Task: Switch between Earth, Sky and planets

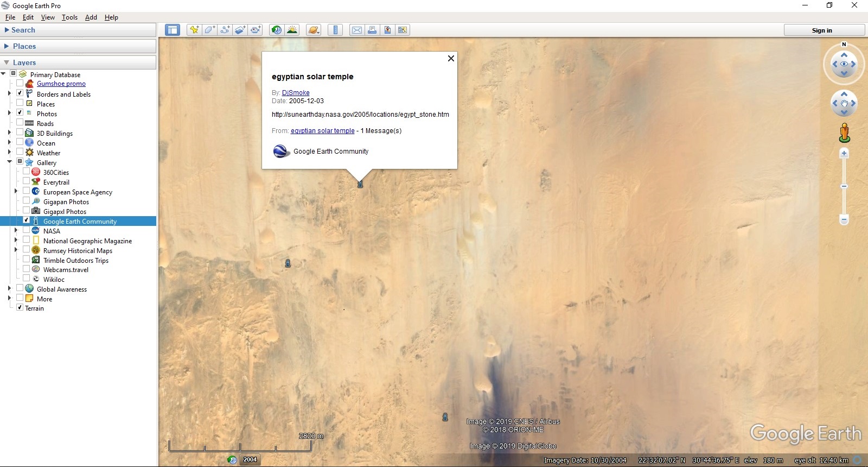Action: tap(314, 30)
